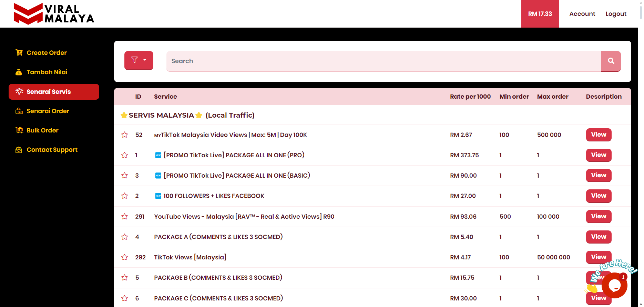Screen dimensions: 644x307
Task: Click PACKAGE B (COMMENTS & LIKES 3 SOCMED) name
Action: [218, 278]
